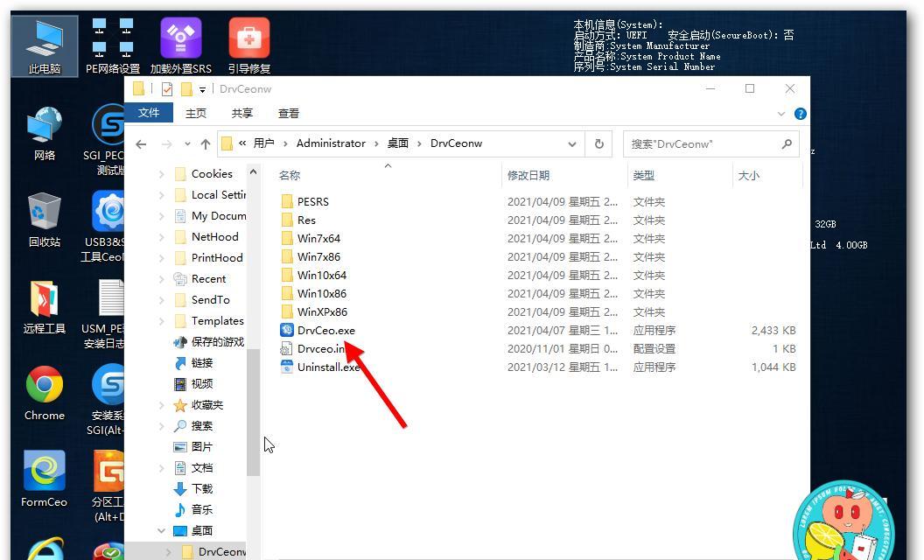Image resolution: width=924 pixels, height=560 pixels.
Task: Click 桌面 in the address path
Action: (398, 143)
